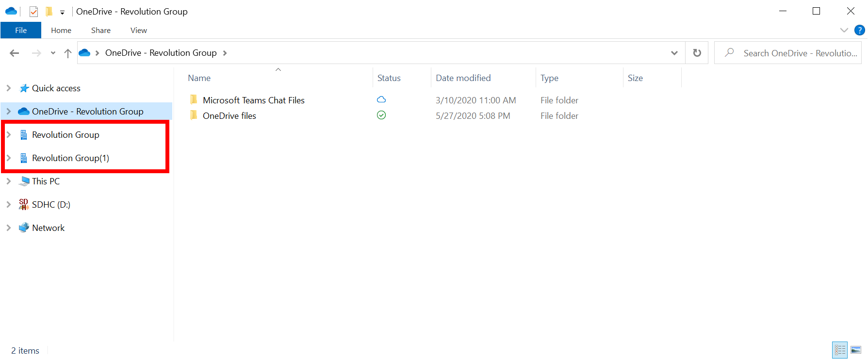Click the OneDrive files folder icon
Viewport: 868px width, 359px height.
click(x=194, y=115)
